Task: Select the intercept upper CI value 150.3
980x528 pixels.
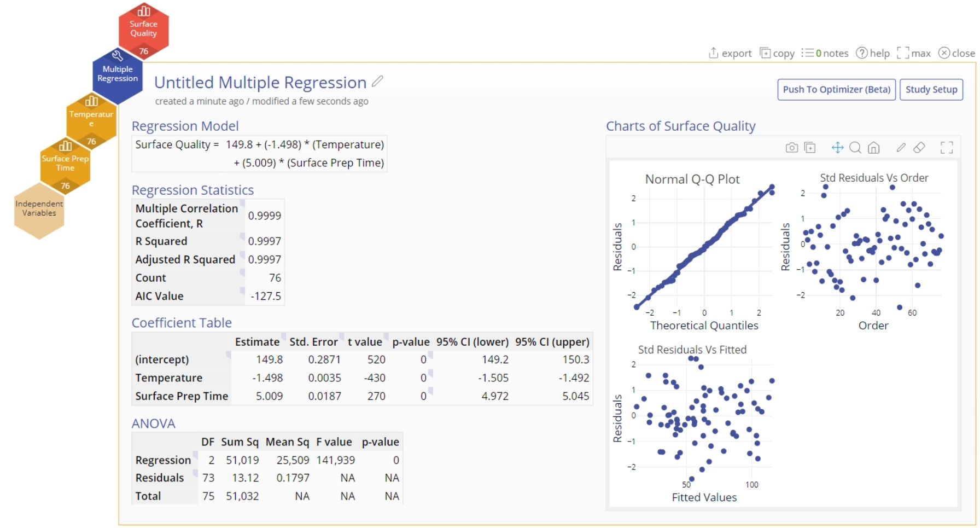Action: 576,359
